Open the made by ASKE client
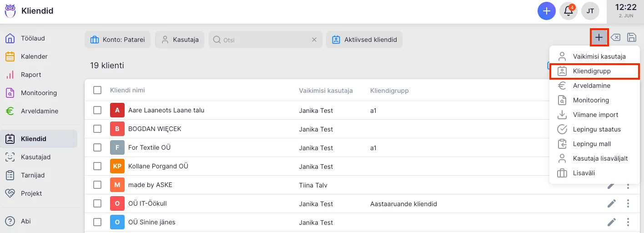Screen dimensions: 644x233 (x=150, y=185)
